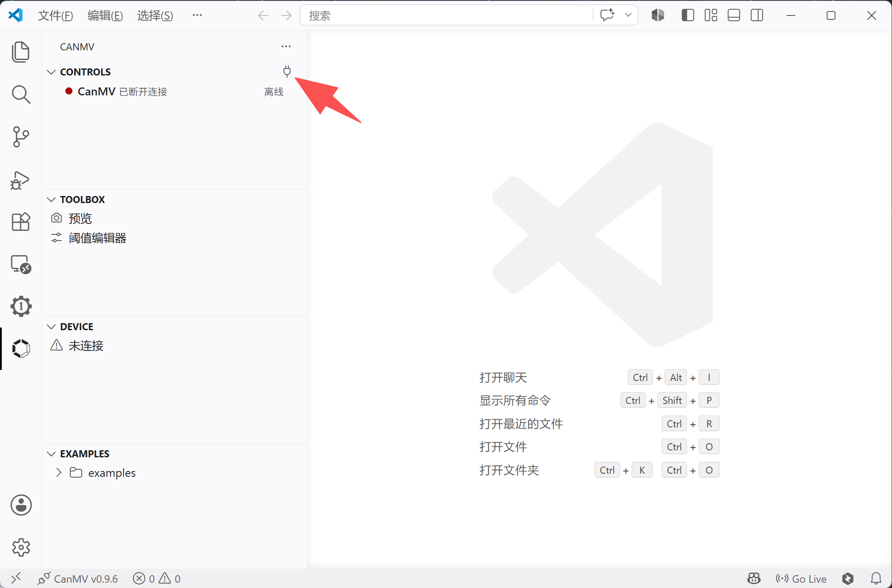Open the Extensions view
The image size is (892, 588).
click(21, 222)
